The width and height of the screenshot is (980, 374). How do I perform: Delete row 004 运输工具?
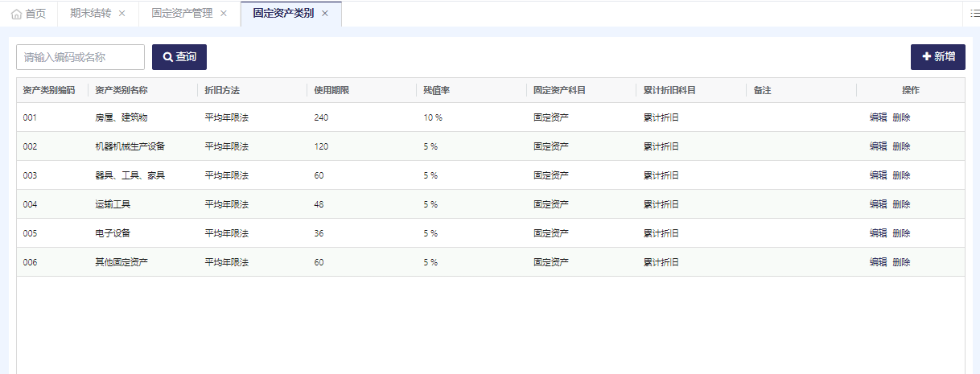coord(901,204)
